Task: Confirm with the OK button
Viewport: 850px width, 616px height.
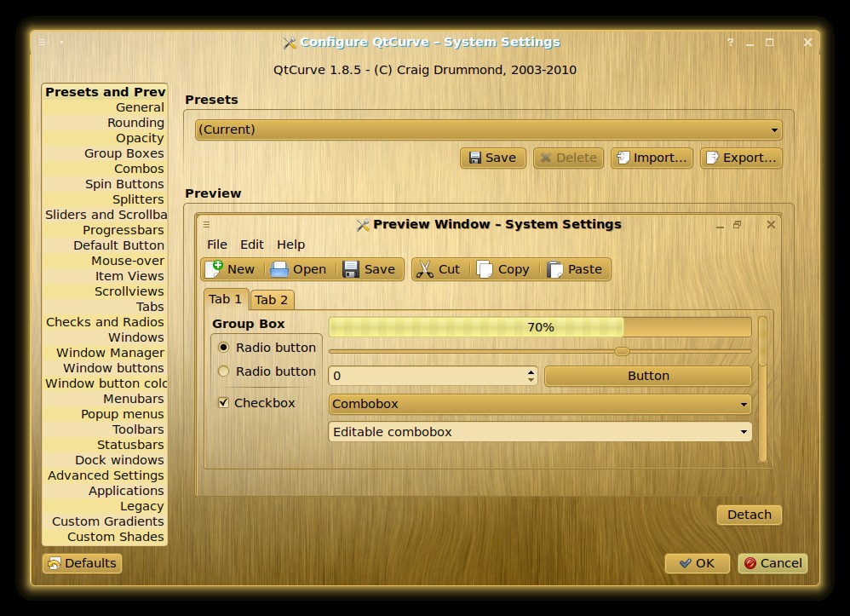Action: pyautogui.click(x=698, y=563)
